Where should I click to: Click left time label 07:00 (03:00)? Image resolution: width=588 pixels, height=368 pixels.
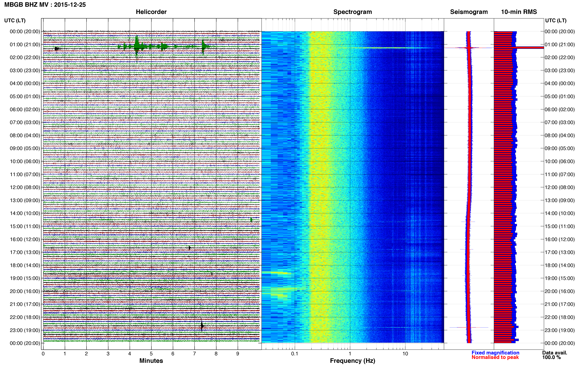point(25,122)
